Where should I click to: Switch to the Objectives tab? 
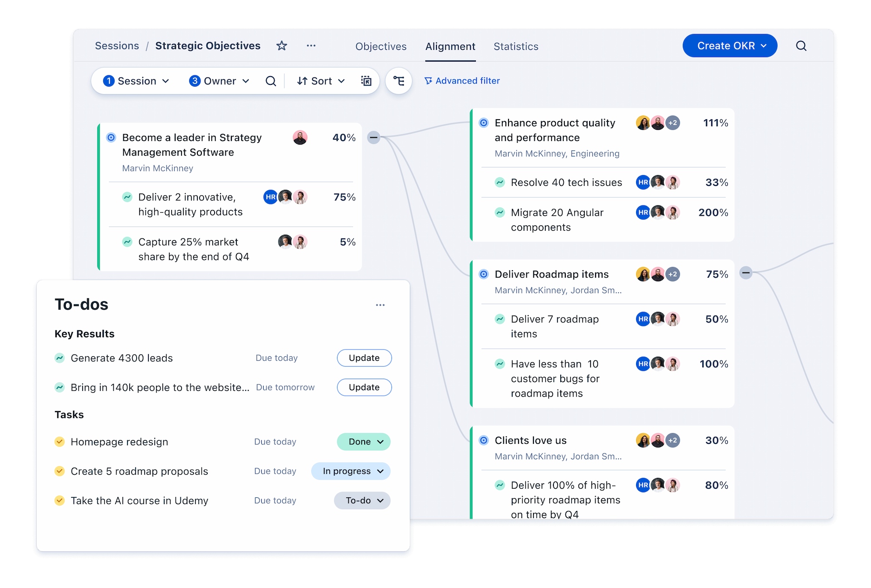click(381, 46)
